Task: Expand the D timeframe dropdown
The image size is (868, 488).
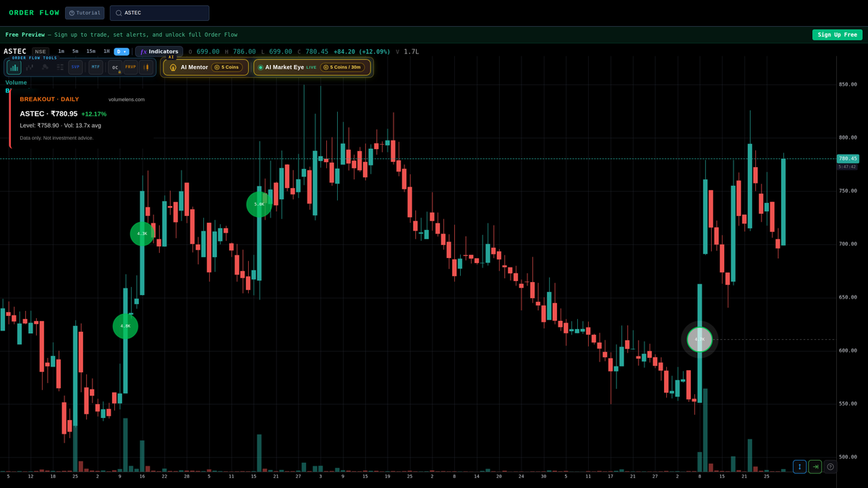Action: [122, 51]
